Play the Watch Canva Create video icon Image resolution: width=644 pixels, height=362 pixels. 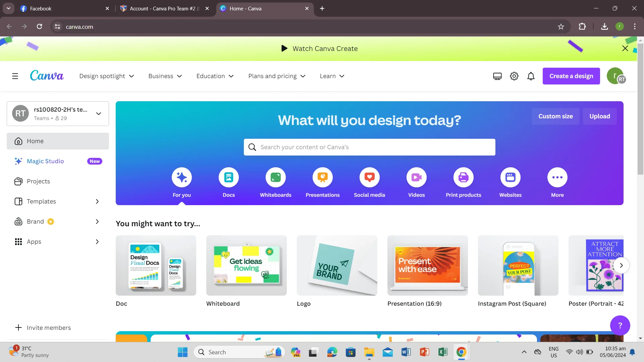coord(284,49)
